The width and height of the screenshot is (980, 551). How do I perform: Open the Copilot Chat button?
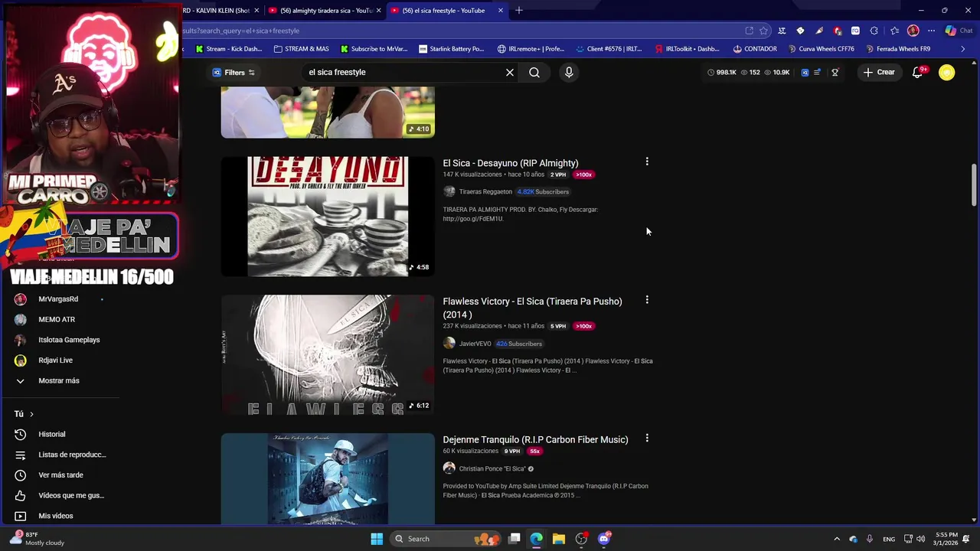click(x=959, y=31)
